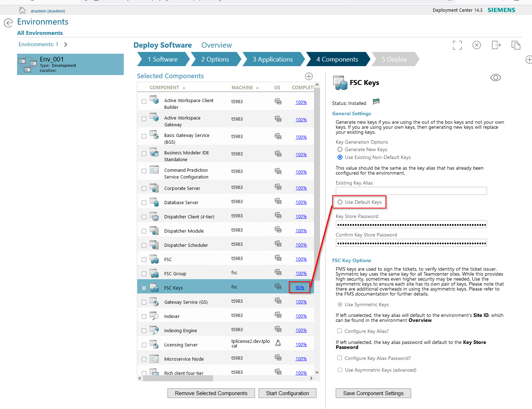Select the Env_001 environment tile
This screenshot has width=532, height=409.
point(70,64)
